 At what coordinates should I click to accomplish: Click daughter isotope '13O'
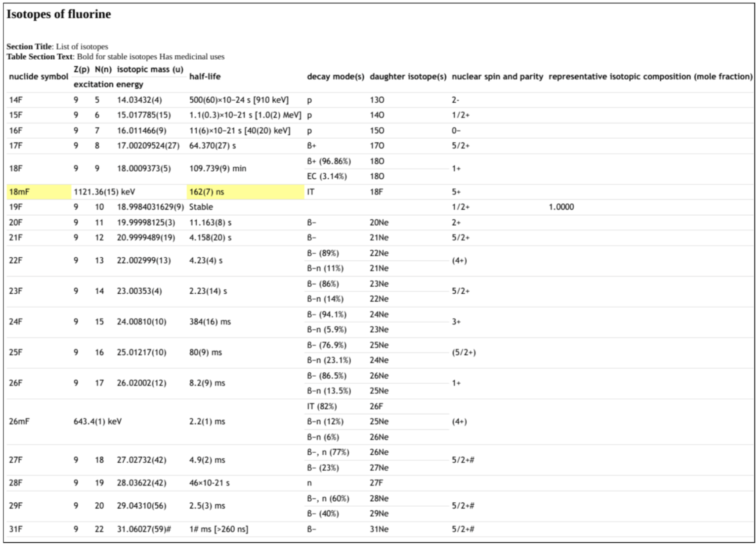tap(377, 100)
